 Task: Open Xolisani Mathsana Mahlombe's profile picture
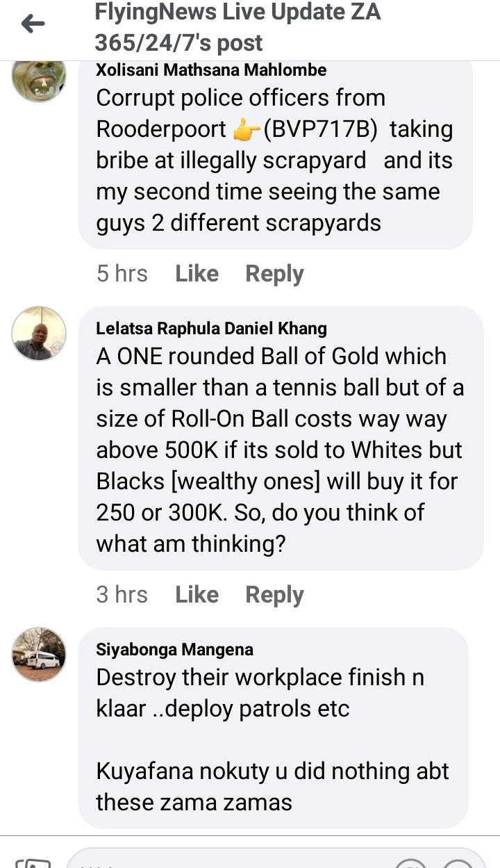coord(39,77)
